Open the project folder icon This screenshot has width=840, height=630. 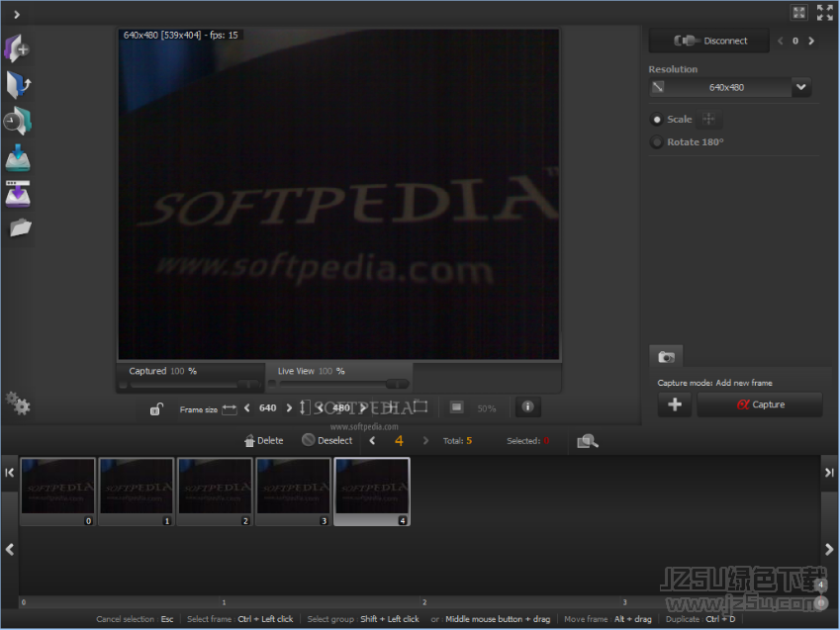21,227
